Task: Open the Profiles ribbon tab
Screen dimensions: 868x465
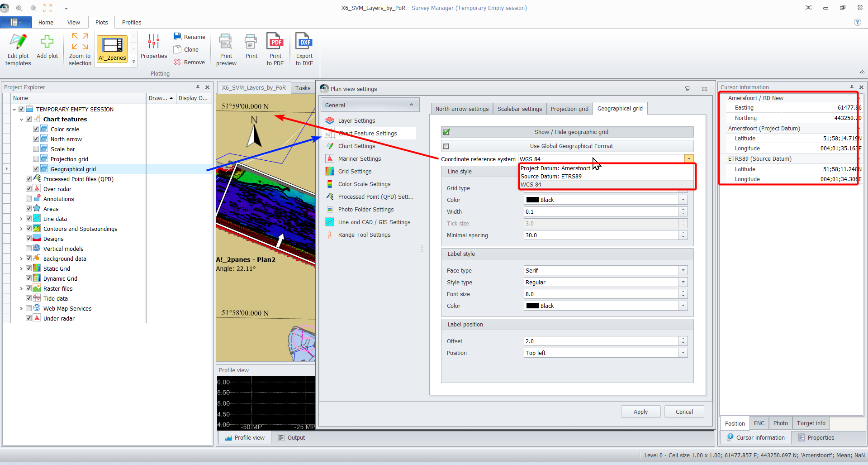Action: (131, 22)
